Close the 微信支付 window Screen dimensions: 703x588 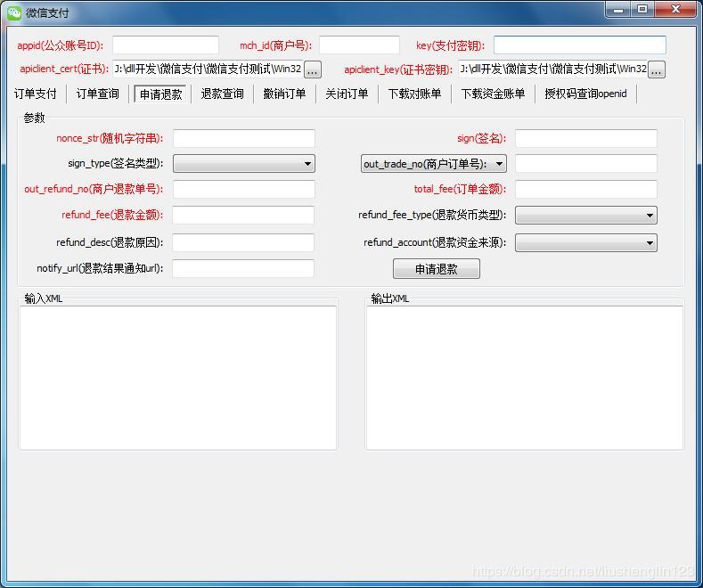click(675, 10)
